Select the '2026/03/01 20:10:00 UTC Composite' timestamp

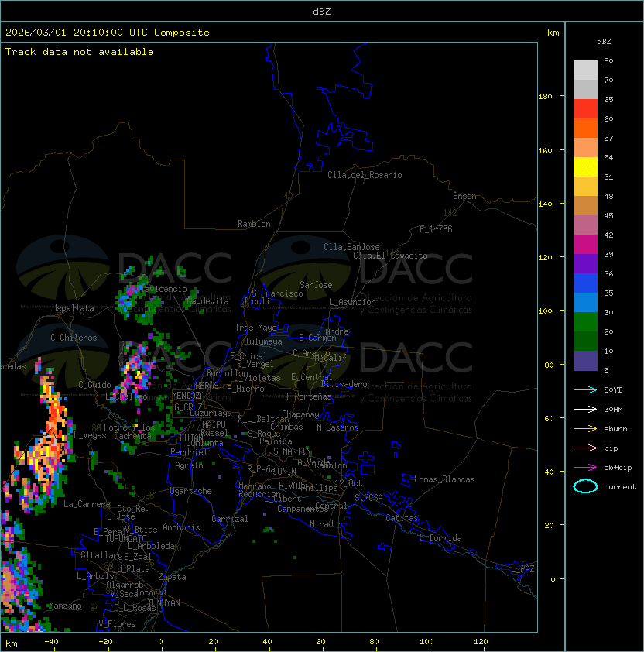tap(108, 33)
